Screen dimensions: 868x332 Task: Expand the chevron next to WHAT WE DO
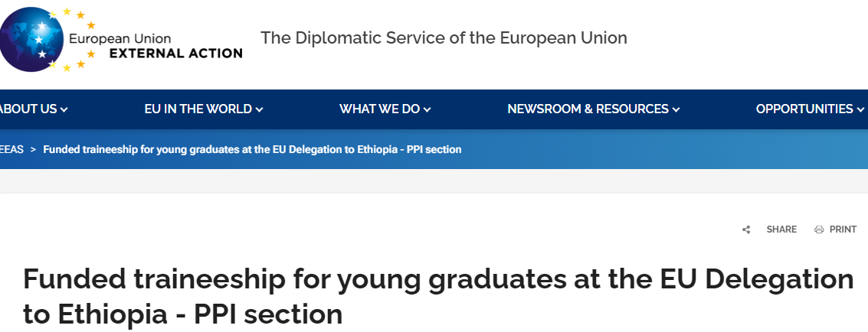pyautogui.click(x=427, y=110)
